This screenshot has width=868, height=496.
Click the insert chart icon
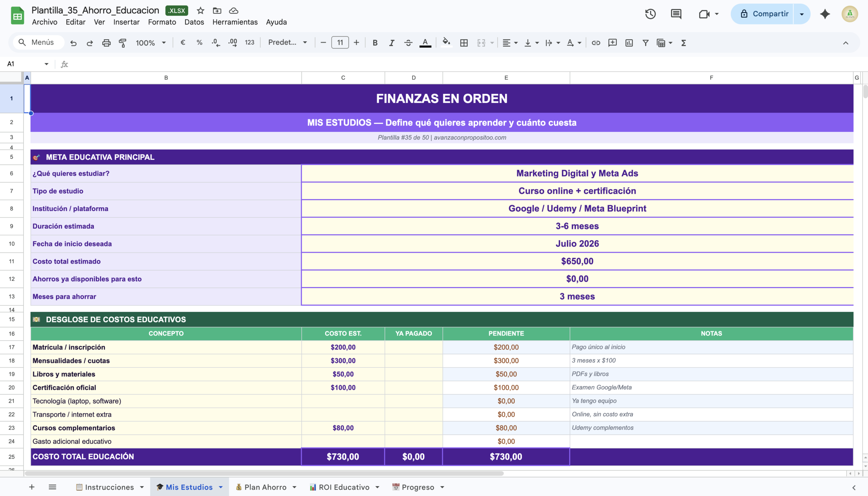click(629, 43)
